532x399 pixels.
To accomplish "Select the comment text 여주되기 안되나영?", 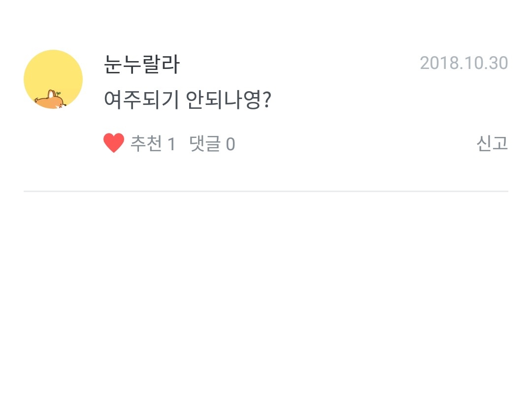I will coord(188,101).
